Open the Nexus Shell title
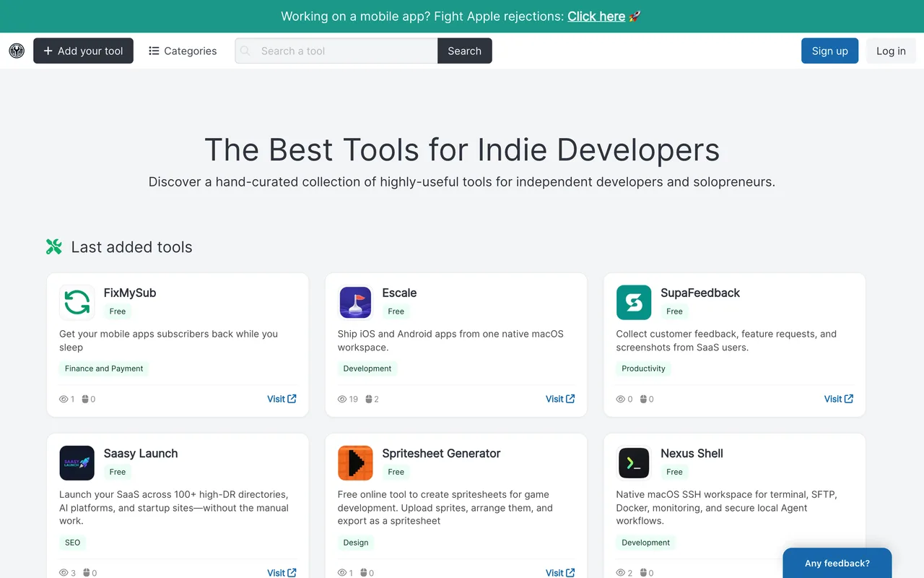924x578 pixels. [692, 453]
